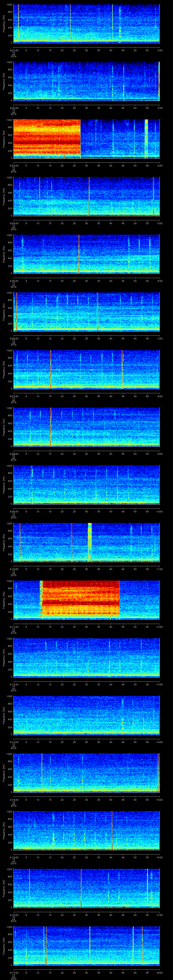Click the 18:00 end time label under the last panel
The width and height of the screenshot is (173, 980).
[159, 972]
